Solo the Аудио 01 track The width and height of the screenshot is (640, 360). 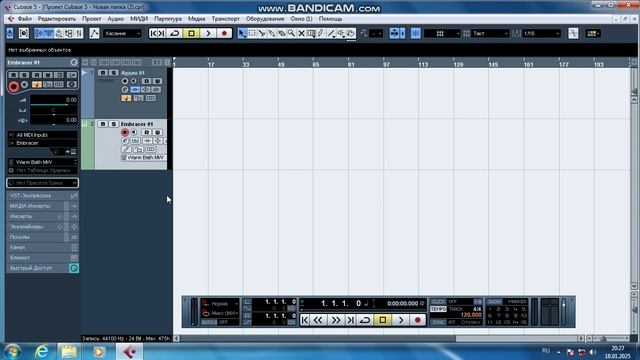pyautogui.click(x=113, y=73)
